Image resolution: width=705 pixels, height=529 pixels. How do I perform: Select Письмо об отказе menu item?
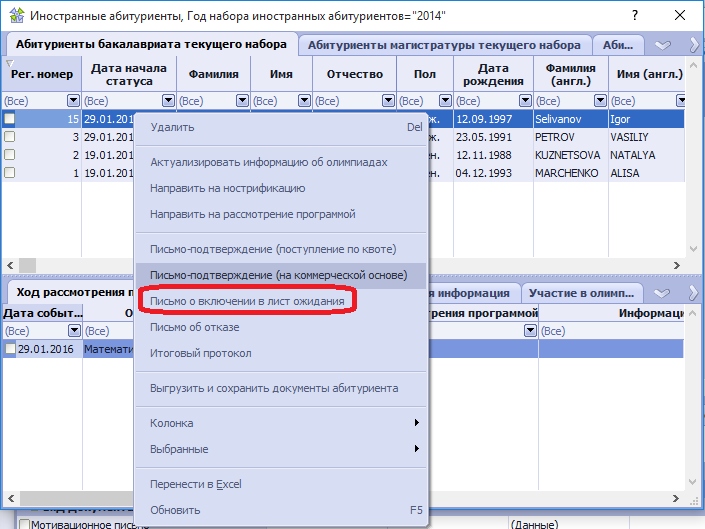point(281,328)
